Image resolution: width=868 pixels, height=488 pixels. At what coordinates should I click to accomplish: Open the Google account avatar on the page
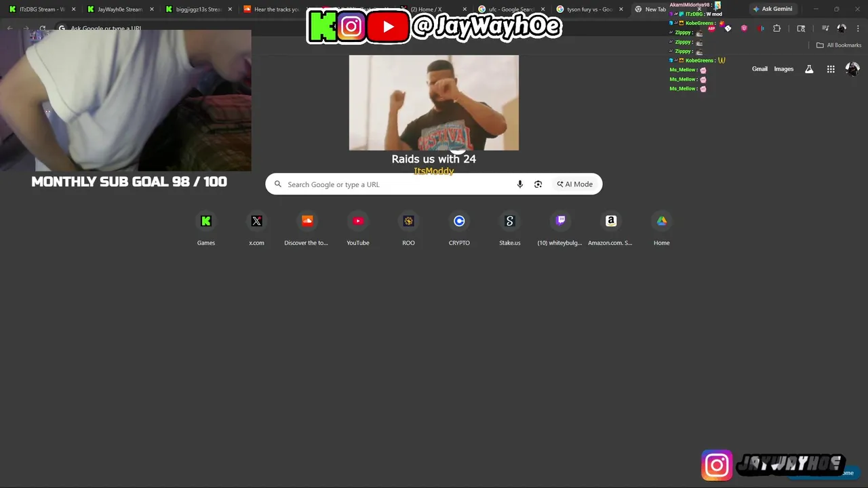tap(852, 69)
